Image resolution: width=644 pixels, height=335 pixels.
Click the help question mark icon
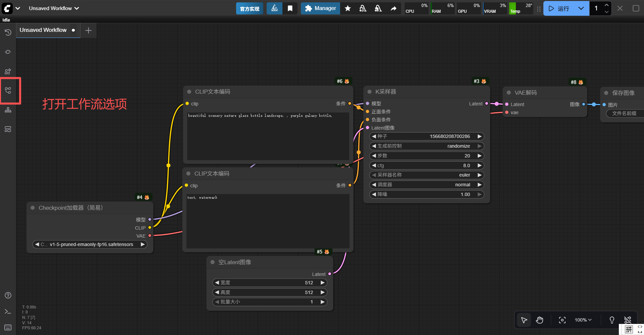[x=8, y=295]
